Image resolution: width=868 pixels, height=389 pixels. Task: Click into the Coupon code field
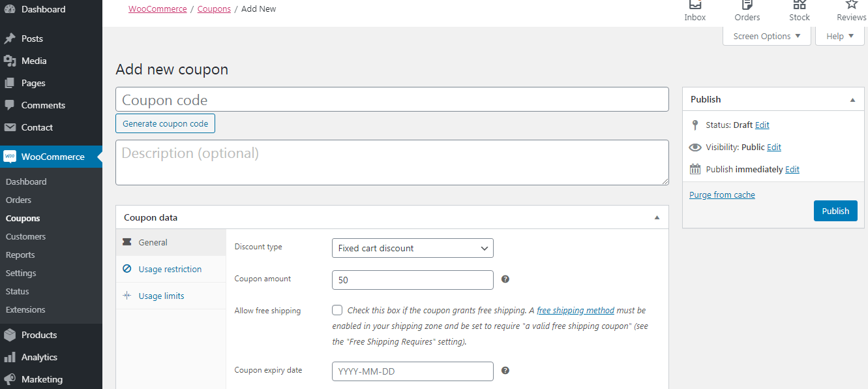pos(392,100)
